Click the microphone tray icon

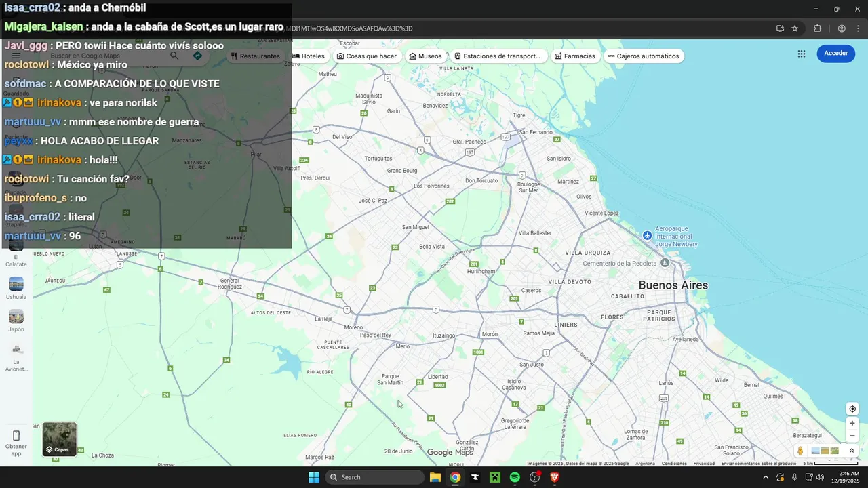click(x=795, y=477)
